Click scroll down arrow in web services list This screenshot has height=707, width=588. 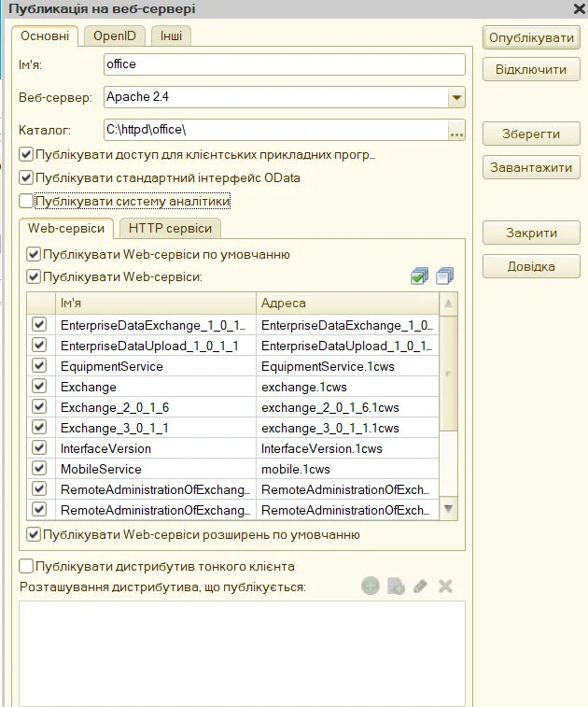pos(448,509)
